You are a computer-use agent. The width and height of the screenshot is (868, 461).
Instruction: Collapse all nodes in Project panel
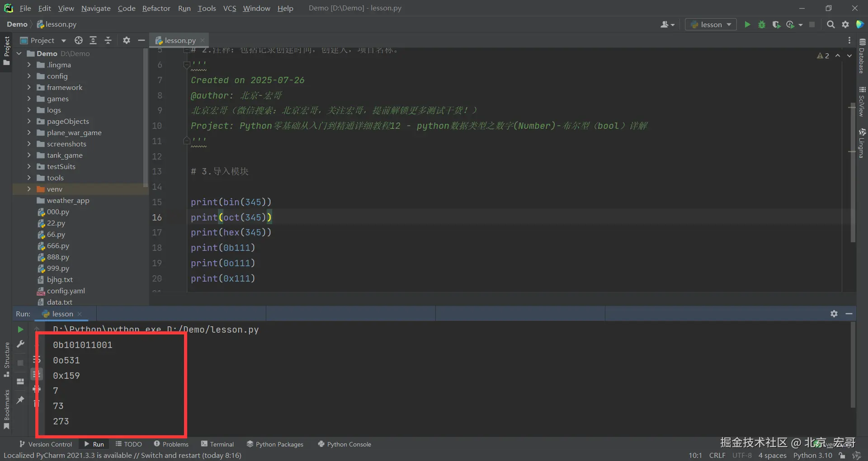point(108,40)
